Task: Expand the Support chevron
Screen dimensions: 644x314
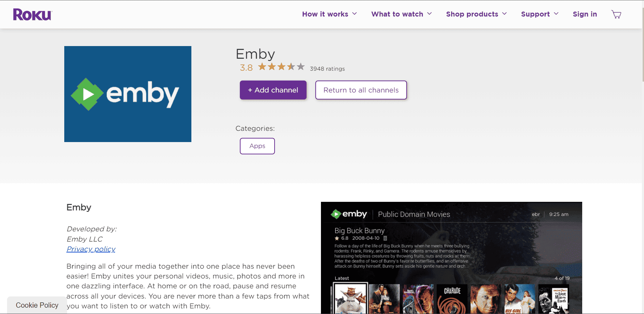Action: [556, 14]
